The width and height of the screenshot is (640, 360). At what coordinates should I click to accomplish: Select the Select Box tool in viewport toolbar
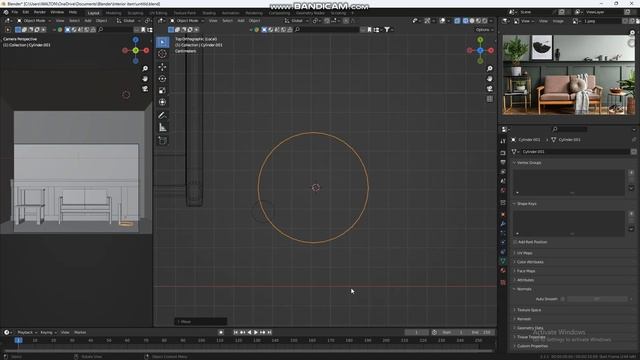162,42
